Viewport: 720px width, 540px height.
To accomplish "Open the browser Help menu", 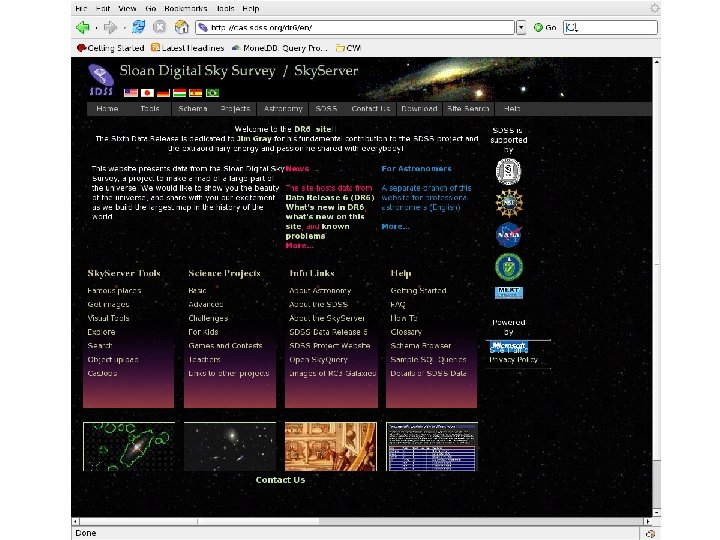I will click(251, 8).
